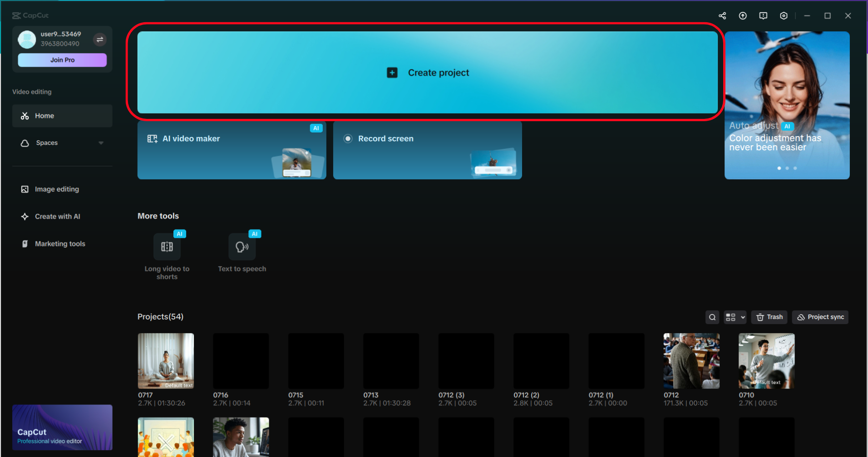The height and width of the screenshot is (457, 868).
Task: Open the project view layout dropdown
Action: click(735, 317)
